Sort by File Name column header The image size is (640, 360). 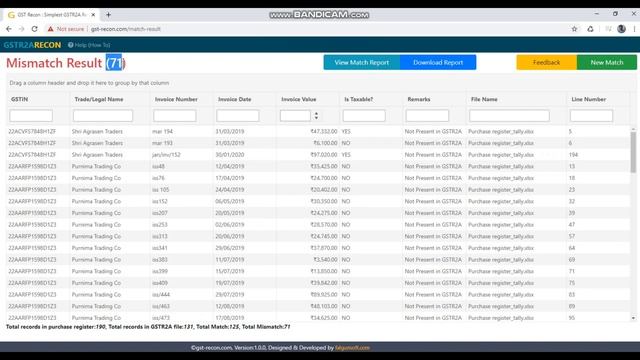(x=484, y=99)
